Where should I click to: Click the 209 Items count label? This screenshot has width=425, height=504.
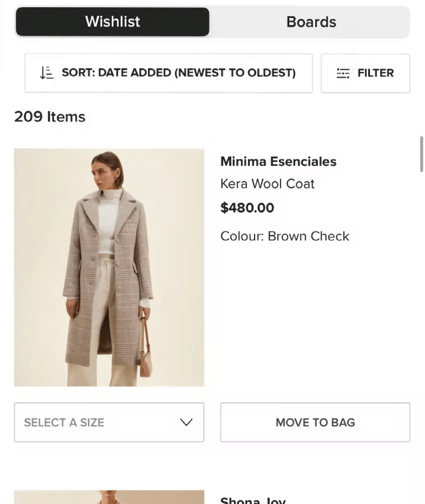(x=50, y=117)
